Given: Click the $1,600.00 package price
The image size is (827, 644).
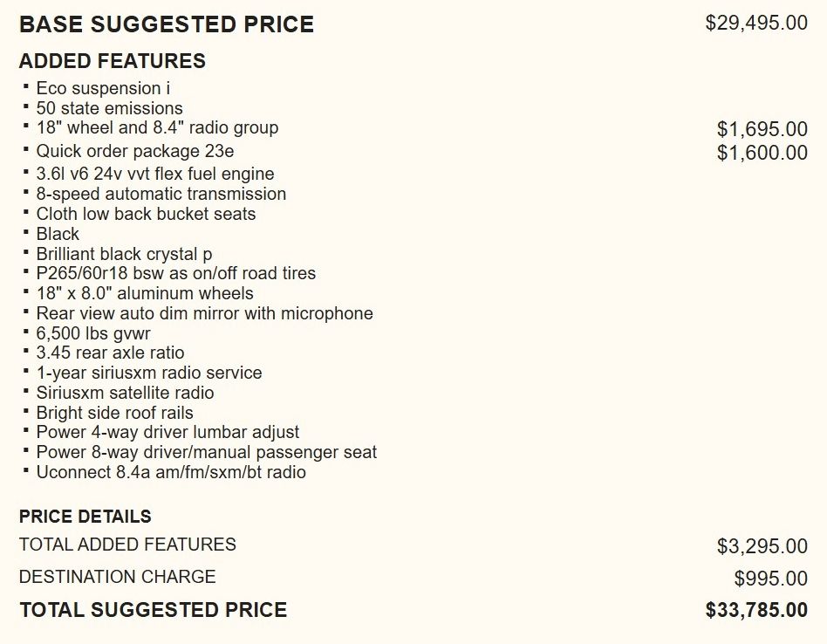Looking at the screenshot, I should pyautogui.click(x=762, y=154).
